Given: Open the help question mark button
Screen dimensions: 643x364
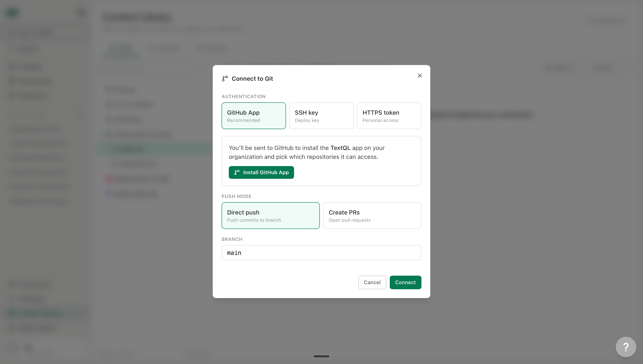Looking at the screenshot, I should [x=626, y=347].
